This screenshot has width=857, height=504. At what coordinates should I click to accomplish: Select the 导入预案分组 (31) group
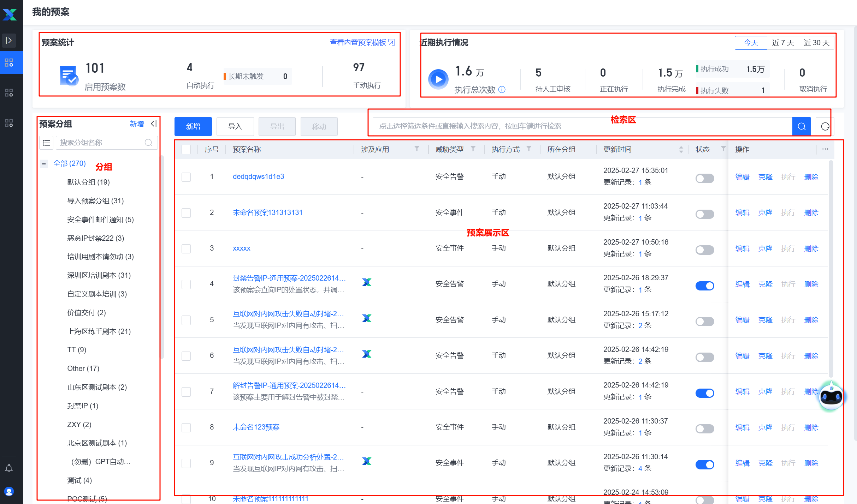click(95, 201)
